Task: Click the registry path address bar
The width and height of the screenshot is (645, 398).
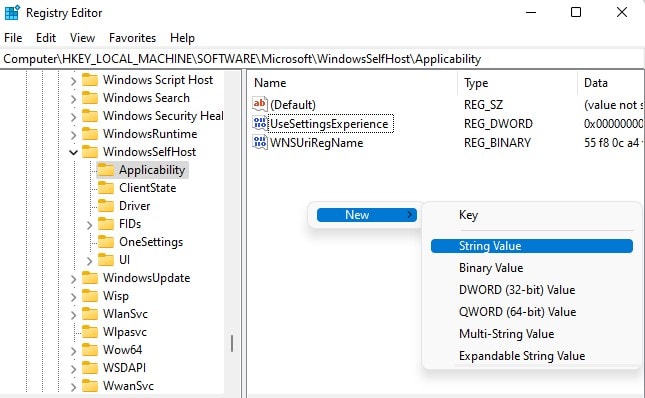Action: pos(322,59)
